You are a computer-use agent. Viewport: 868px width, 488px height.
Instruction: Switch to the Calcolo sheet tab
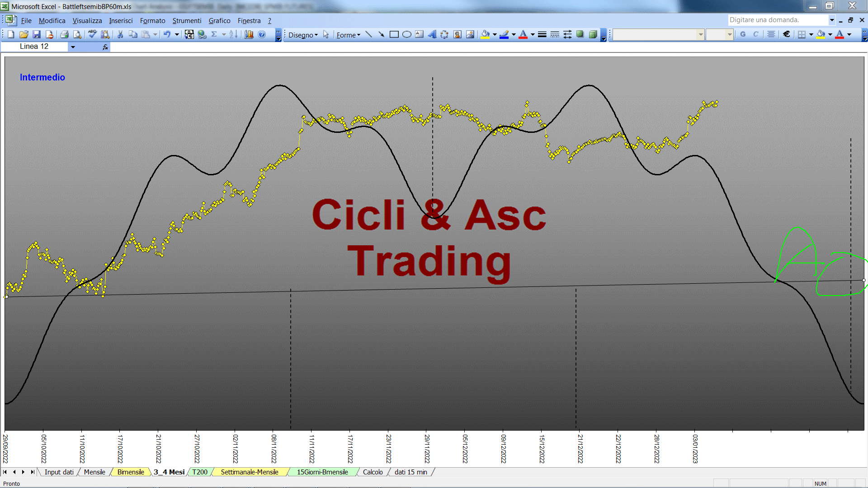373,472
